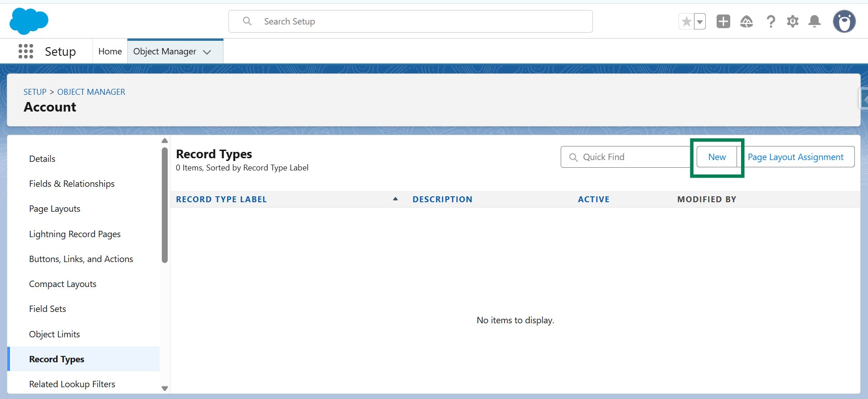Create a New record type
Screen dimensions: 868x399
coord(717,157)
